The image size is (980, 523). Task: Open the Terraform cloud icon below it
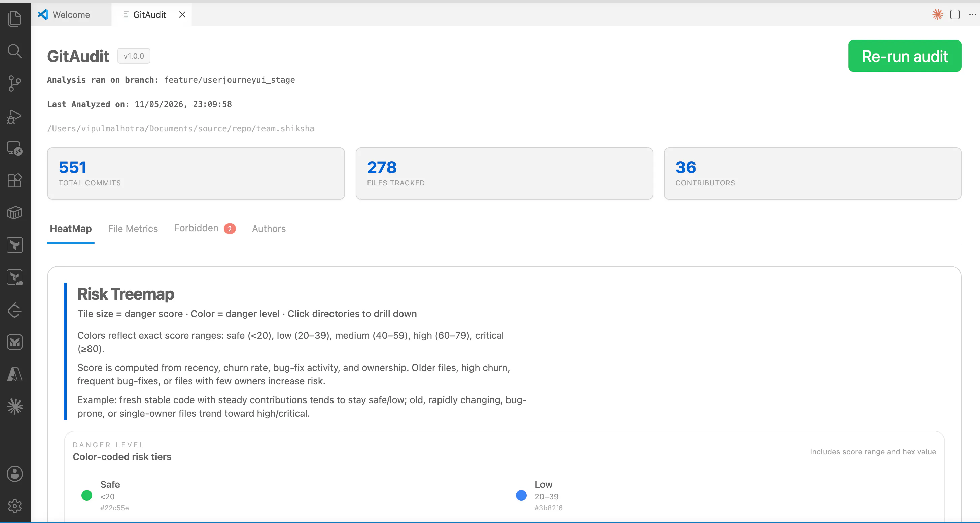(15, 277)
